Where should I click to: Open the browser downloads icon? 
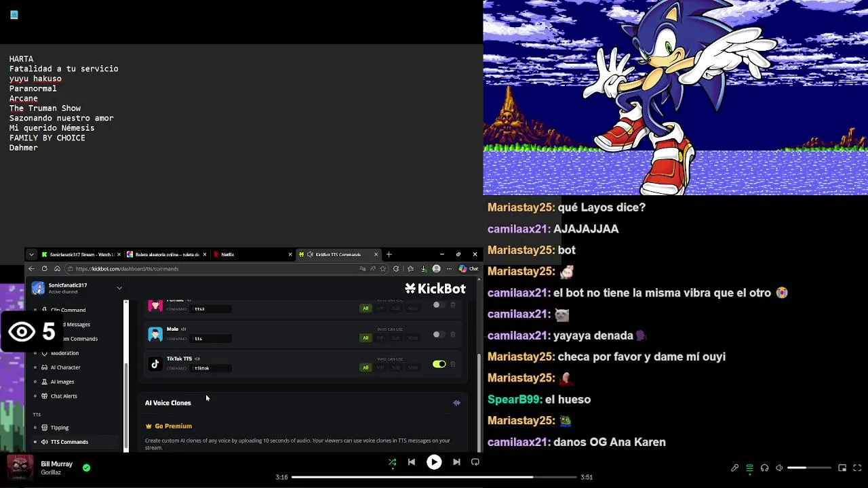(424, 269)
